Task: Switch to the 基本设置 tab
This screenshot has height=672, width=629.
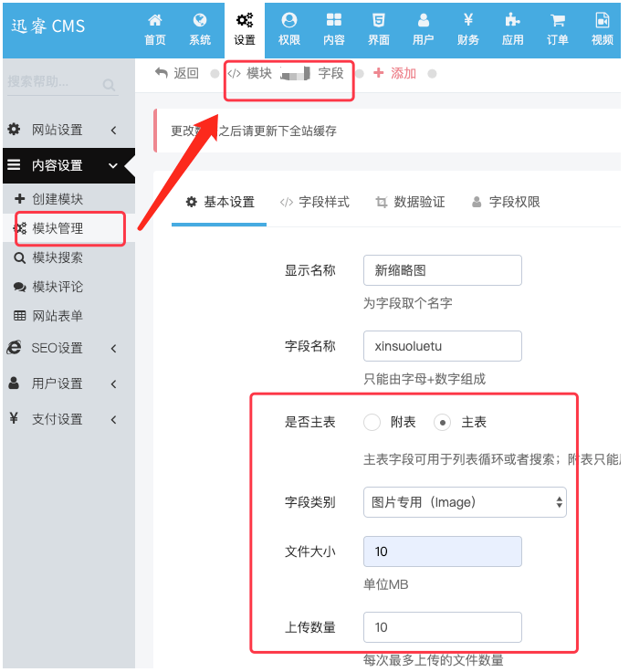Action: (x=219, y=202)
